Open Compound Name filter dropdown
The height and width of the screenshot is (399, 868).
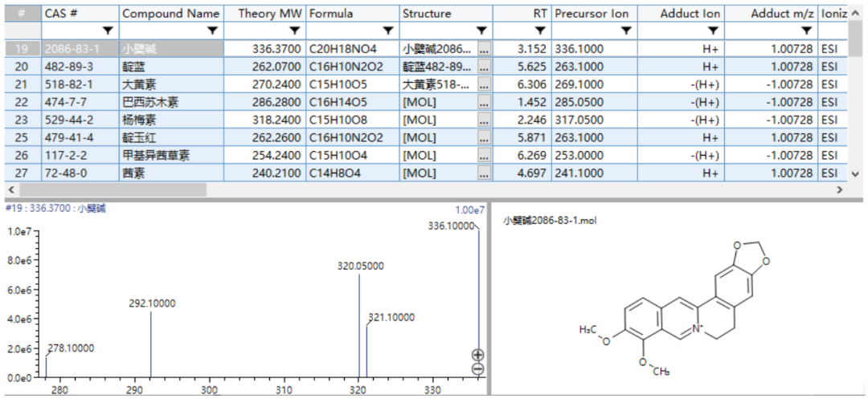(212, 31)
